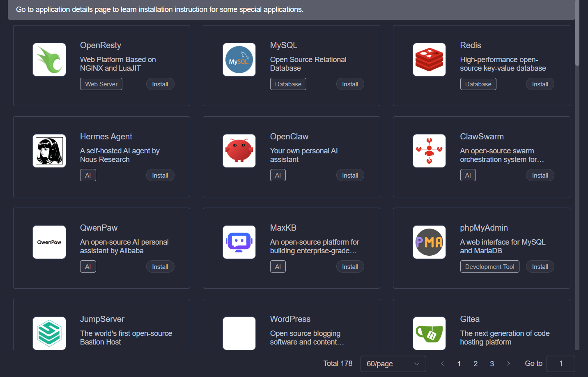Screen dimensions: 588x377
Task: Install Redis
Action: point(540,84)
